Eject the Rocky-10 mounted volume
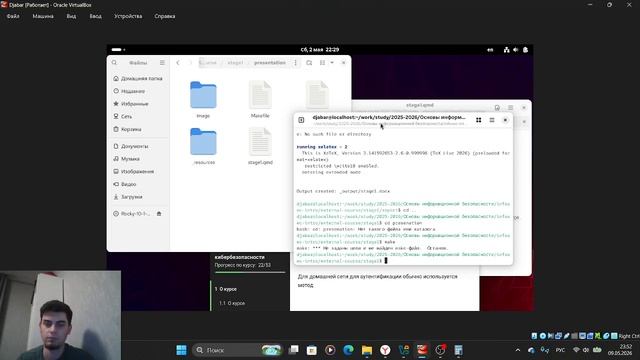Viewport: 640px width, 360px height. click(159, 213)
